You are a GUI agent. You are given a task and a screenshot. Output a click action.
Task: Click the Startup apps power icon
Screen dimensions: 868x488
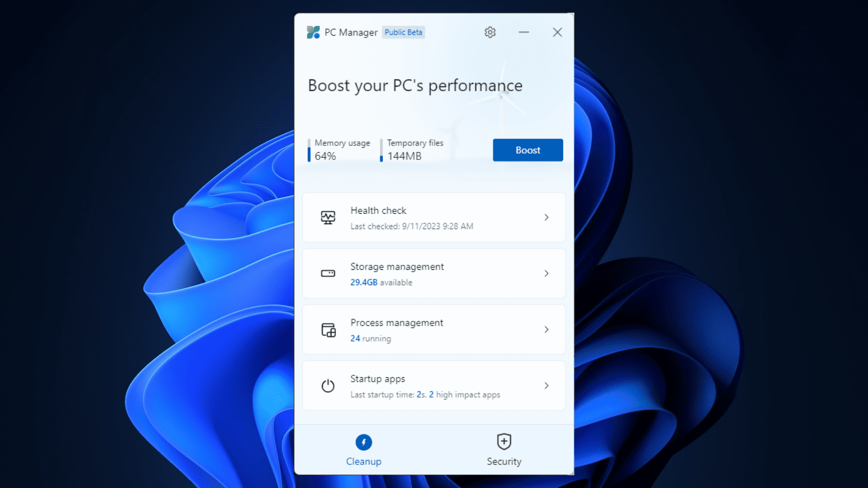[328, 386]
